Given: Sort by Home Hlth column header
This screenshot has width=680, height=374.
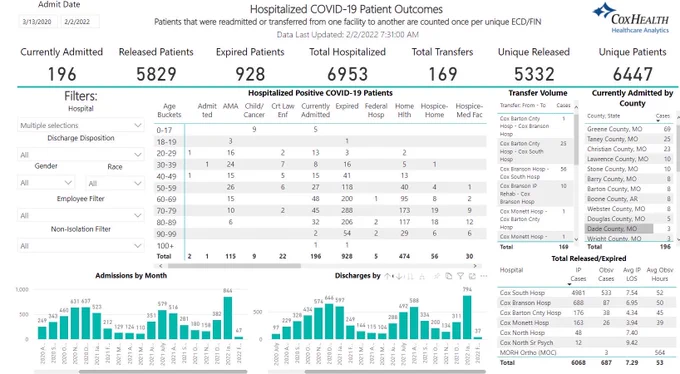Looking at the screenshot, I should coord(404,110).
